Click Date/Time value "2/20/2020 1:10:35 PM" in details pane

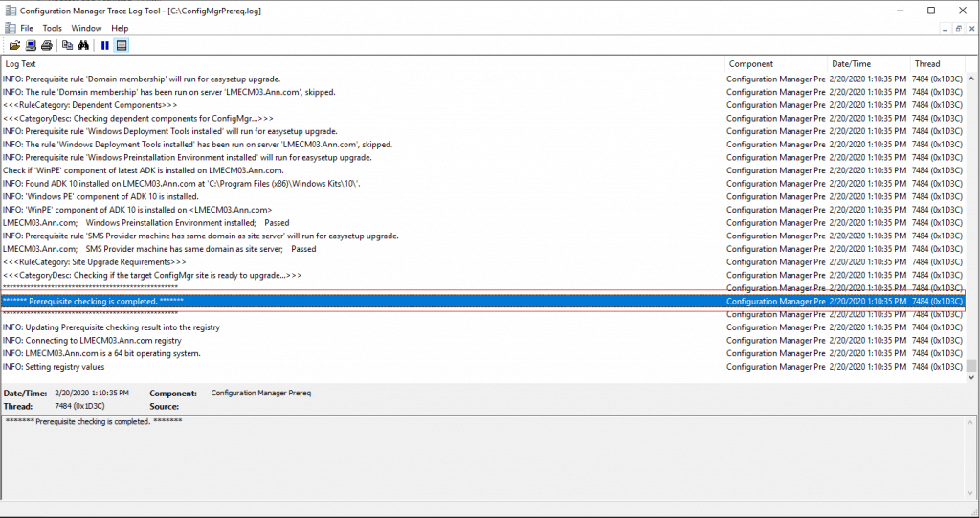coord(92,393)
